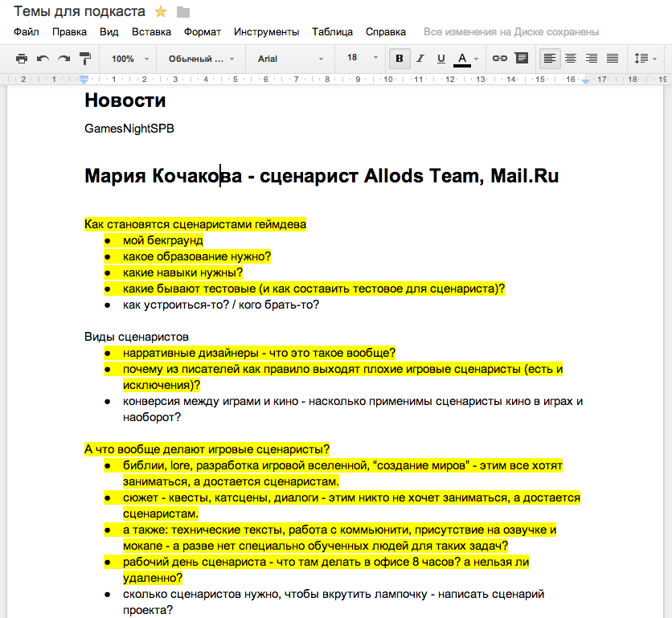Click the line 'А что вообще делают игровые сценаристы?'

(x=207, y=449)
